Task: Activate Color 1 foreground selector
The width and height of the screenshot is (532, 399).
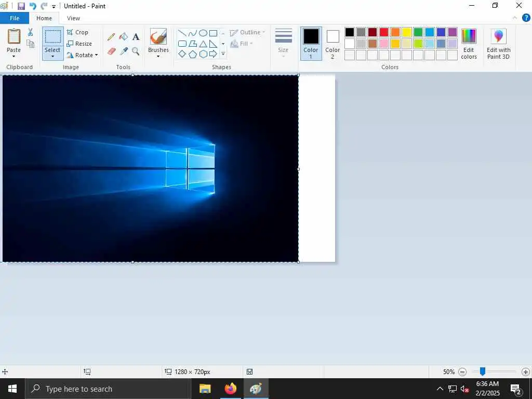Action: pos(311,44)
